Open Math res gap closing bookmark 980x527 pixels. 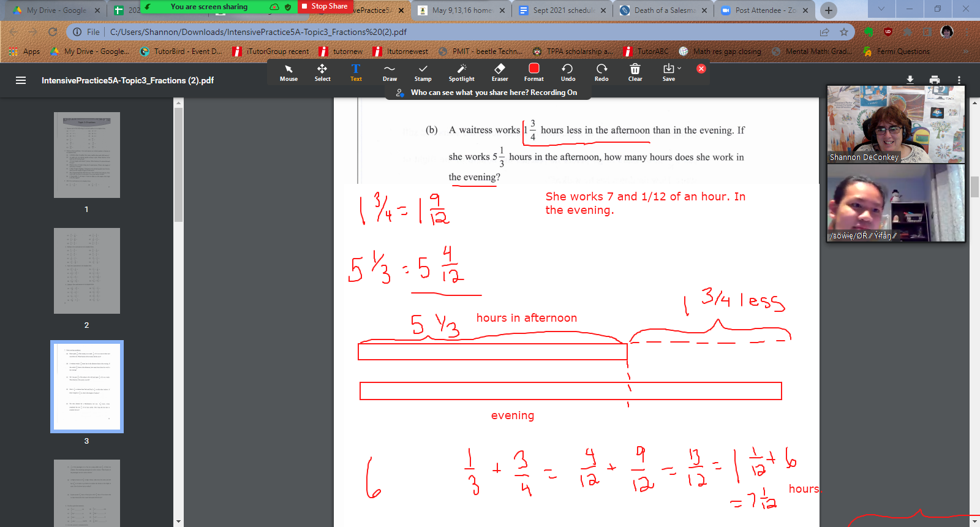(720, 51)
